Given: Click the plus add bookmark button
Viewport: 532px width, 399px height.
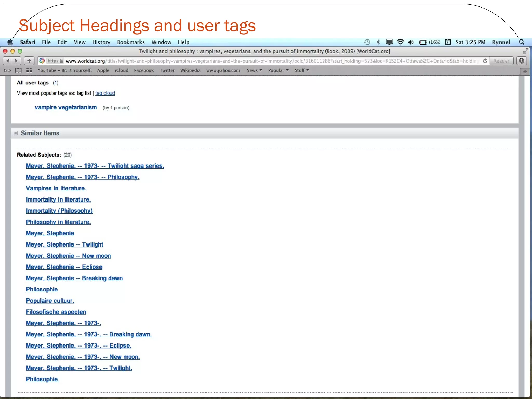Looking at the screenshot, I should [29, 61].
